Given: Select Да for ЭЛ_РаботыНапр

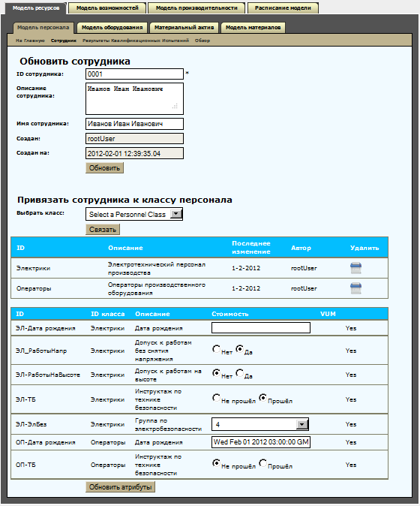Looking at the screenshot, I should [239, 349].
